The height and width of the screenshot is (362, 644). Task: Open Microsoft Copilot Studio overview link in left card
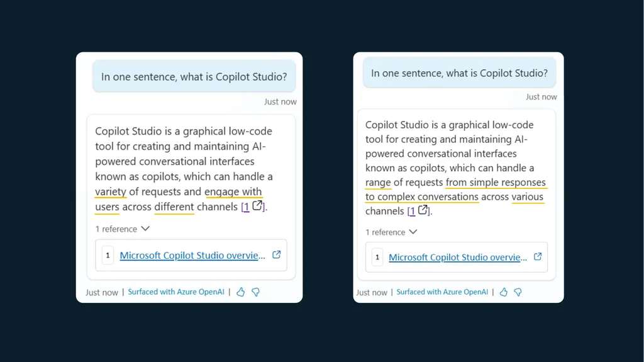point(192,256)
